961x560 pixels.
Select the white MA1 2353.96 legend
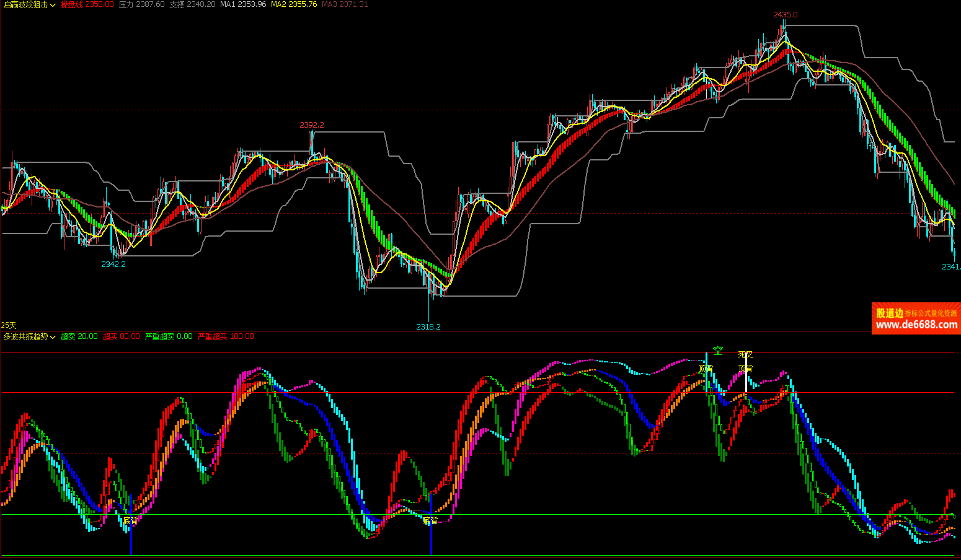tap(243, 4)
